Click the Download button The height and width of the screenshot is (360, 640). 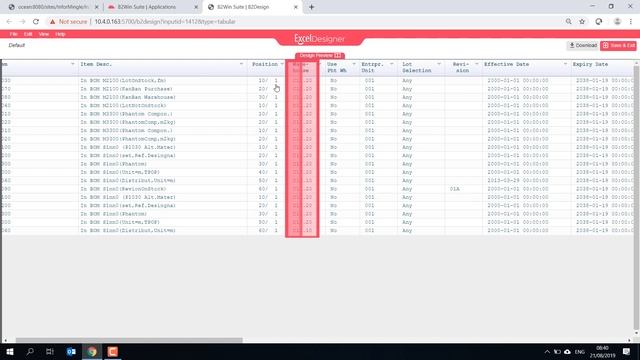583,45
